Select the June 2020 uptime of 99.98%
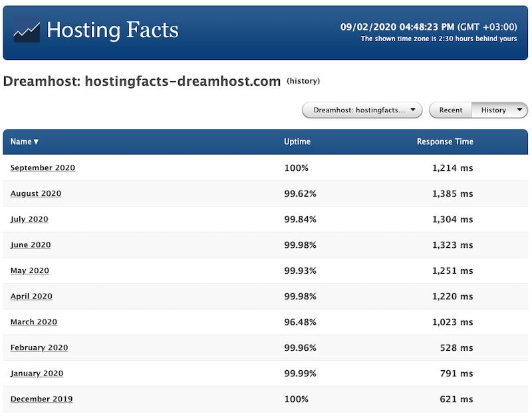Screen dimensions: 532x416 click(x=301, y=245)
